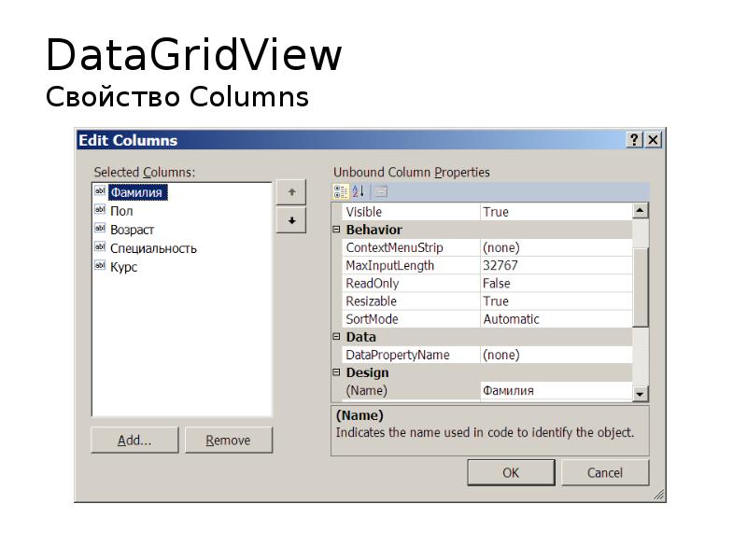This screenshot has width=747, height=560.
Task: Click the Property Pages icon
Action: pyautogui.click(x=381, y=192)
